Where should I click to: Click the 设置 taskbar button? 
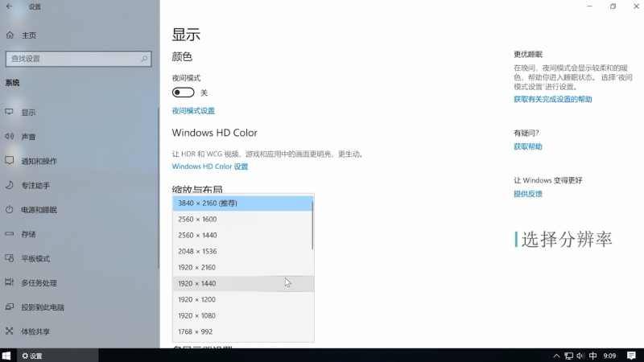pyautogui.click(x=56, y=356)
